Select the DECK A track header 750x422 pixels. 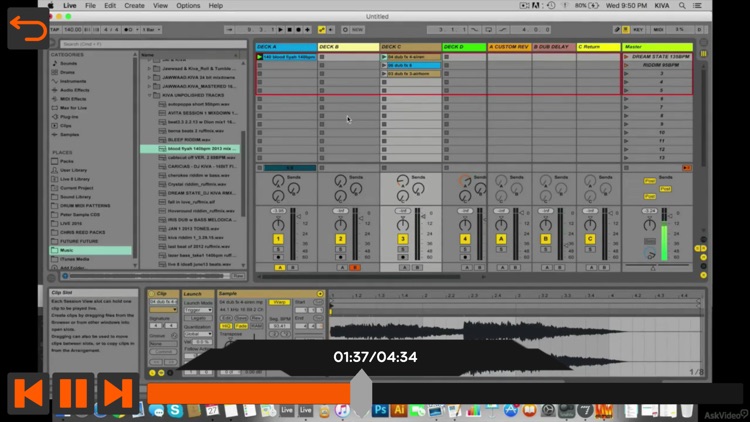[x=286, y=47]
